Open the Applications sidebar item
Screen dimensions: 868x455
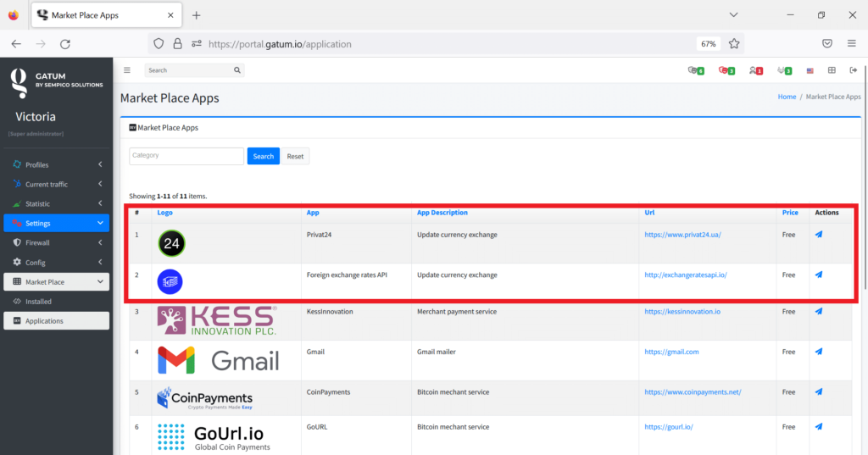pyautogui.click(x=57, y=321)
